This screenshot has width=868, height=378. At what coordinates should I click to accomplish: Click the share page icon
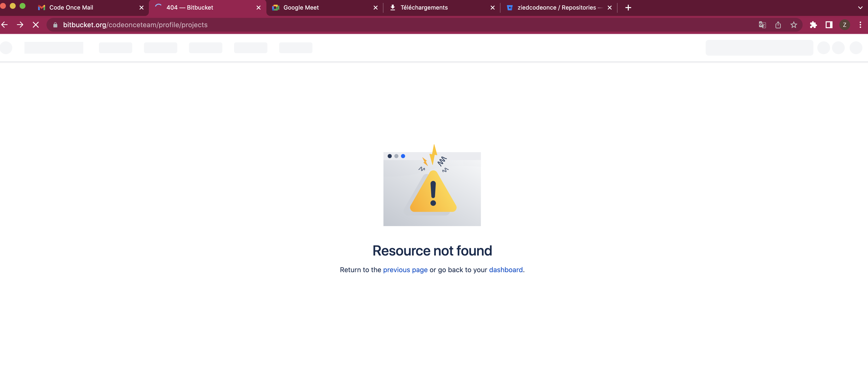[x=778, y=24]
